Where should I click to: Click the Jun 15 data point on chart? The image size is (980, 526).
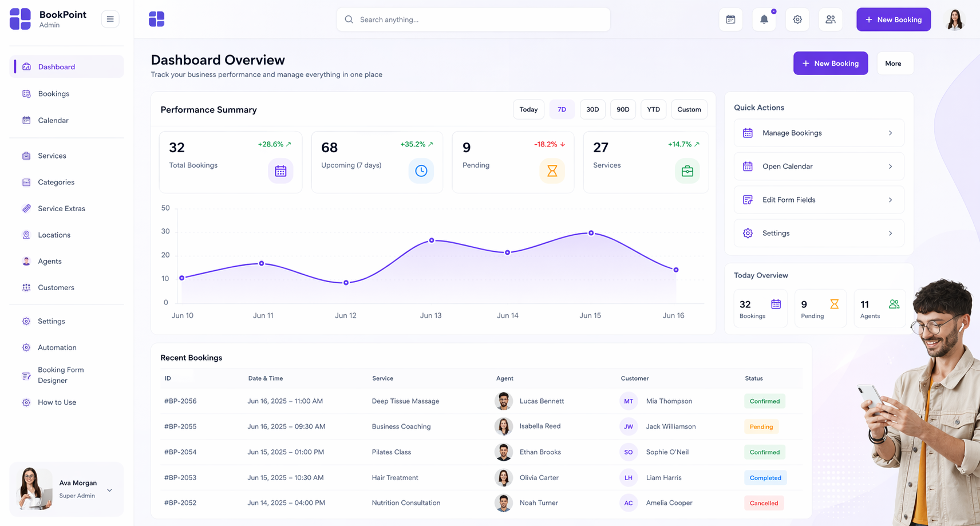(x=591, y=233)
